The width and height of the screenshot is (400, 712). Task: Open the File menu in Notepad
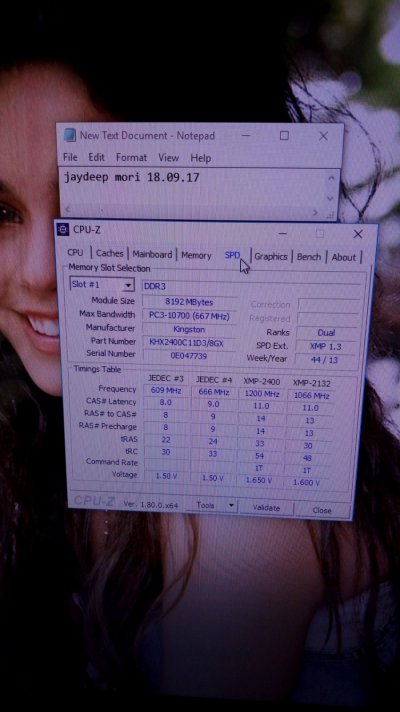pyautogui.click(x=70, y=157)
